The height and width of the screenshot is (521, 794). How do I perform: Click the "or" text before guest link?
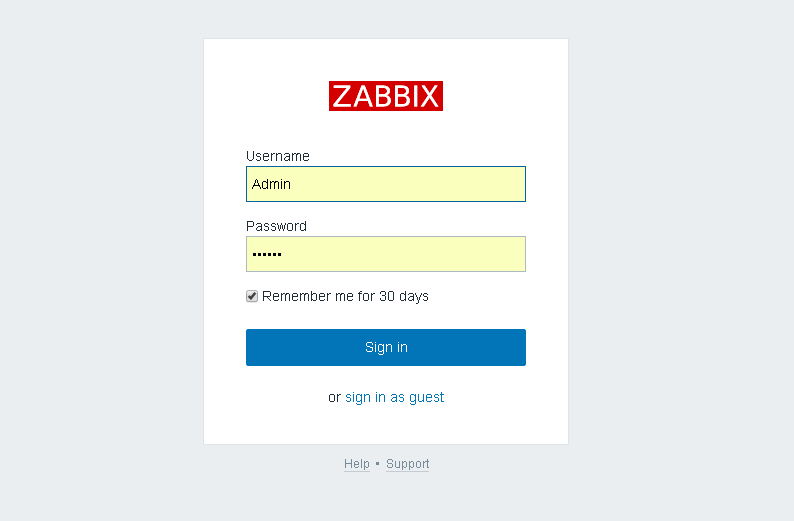[334, 397]
